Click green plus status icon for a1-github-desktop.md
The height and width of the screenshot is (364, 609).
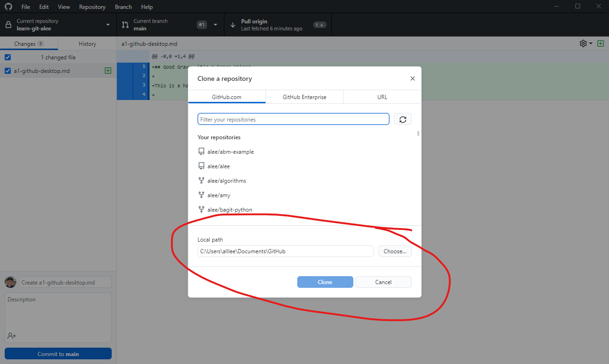tap(108, 71)
